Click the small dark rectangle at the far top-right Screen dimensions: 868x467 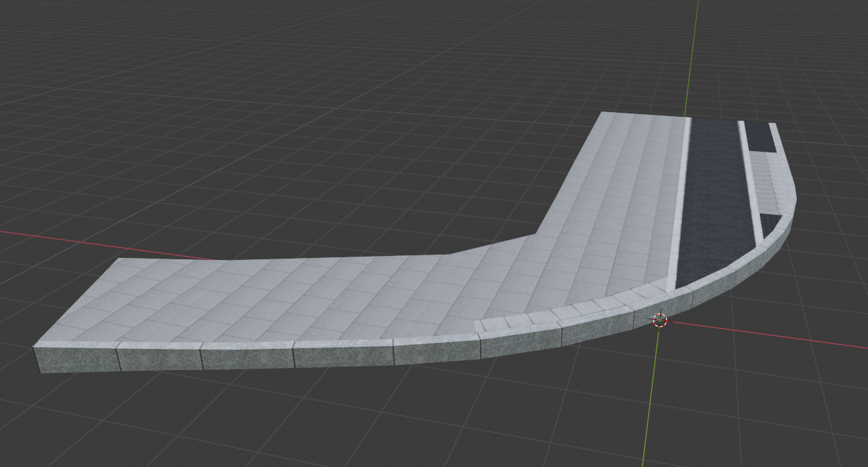click(759, 137)
